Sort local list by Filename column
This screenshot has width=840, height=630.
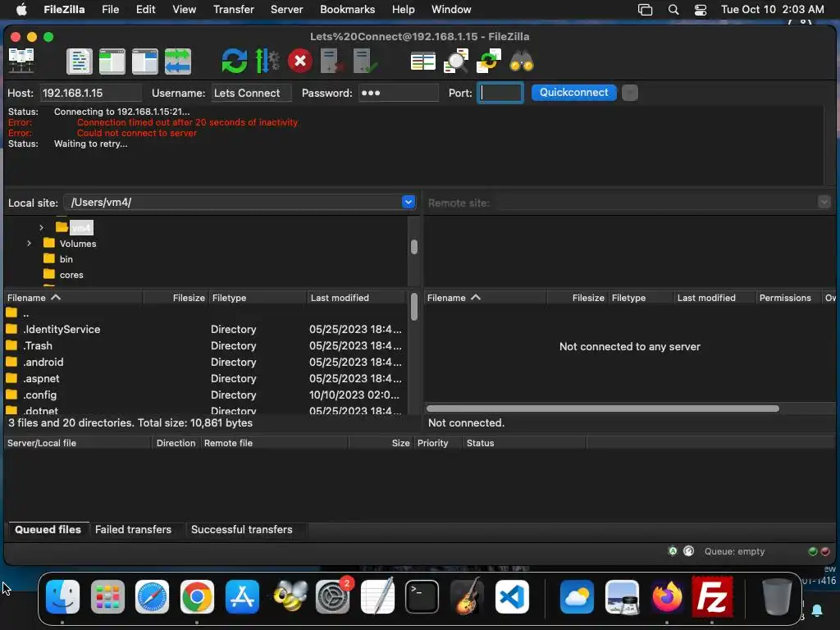(x=73, y=298)
